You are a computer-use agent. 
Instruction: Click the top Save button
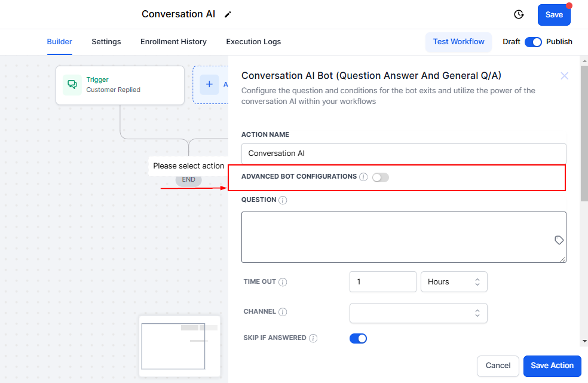(554, 15)
